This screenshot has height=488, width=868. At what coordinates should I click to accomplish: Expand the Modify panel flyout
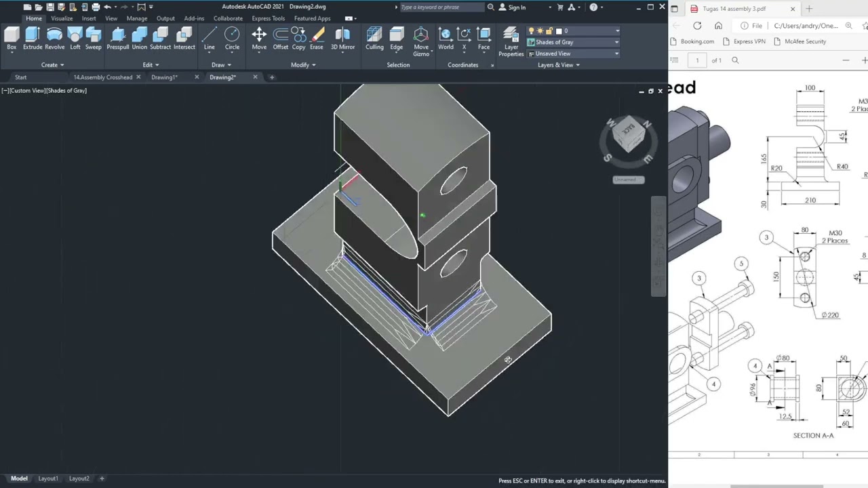coord(303,65)
